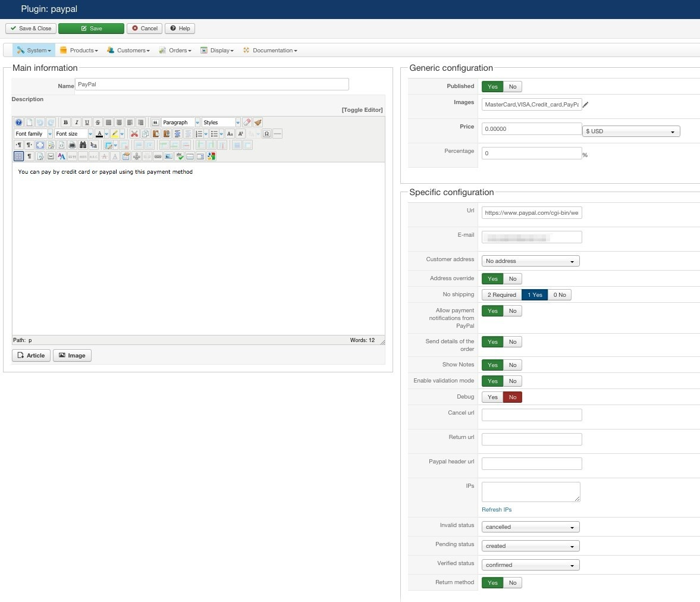Click the Toggle Editor link

click(362, 110)
